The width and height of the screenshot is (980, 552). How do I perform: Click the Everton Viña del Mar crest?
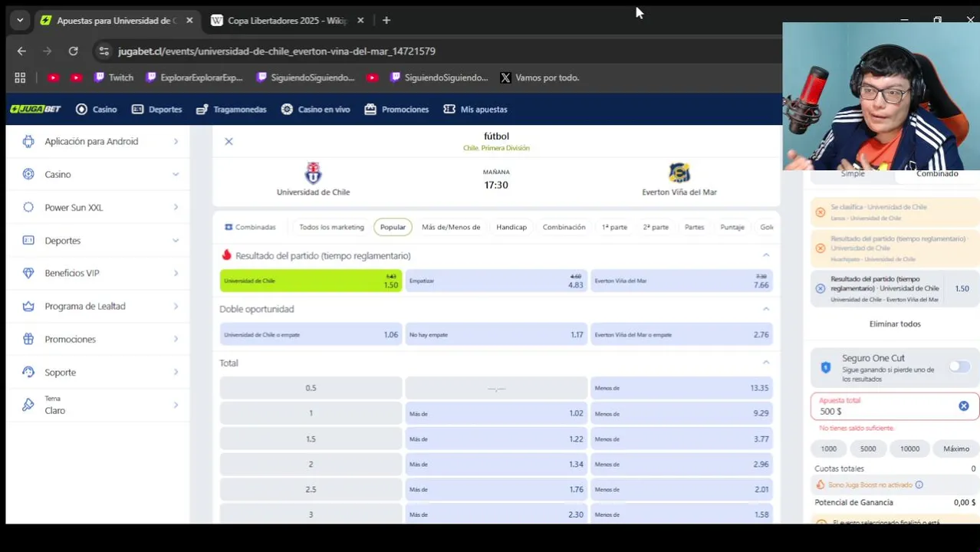tap(679, 173)
